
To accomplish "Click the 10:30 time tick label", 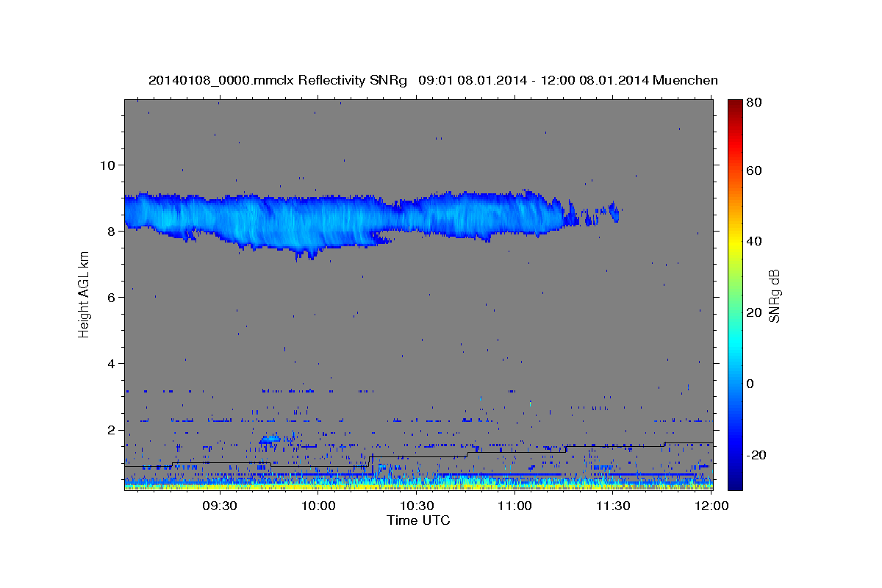I will (x=417, y=506).
